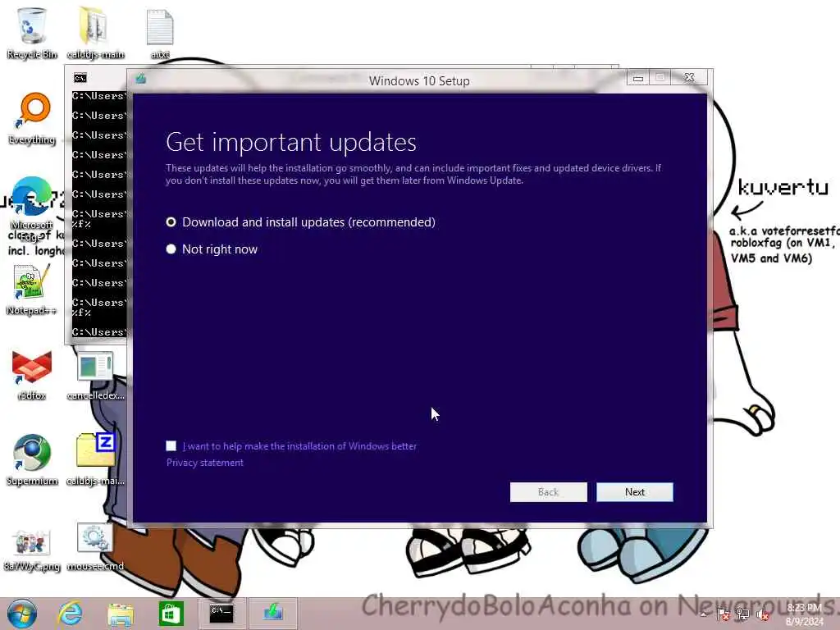Open the Start menu orb
The image size is (840, 630).
pos(22,614)
